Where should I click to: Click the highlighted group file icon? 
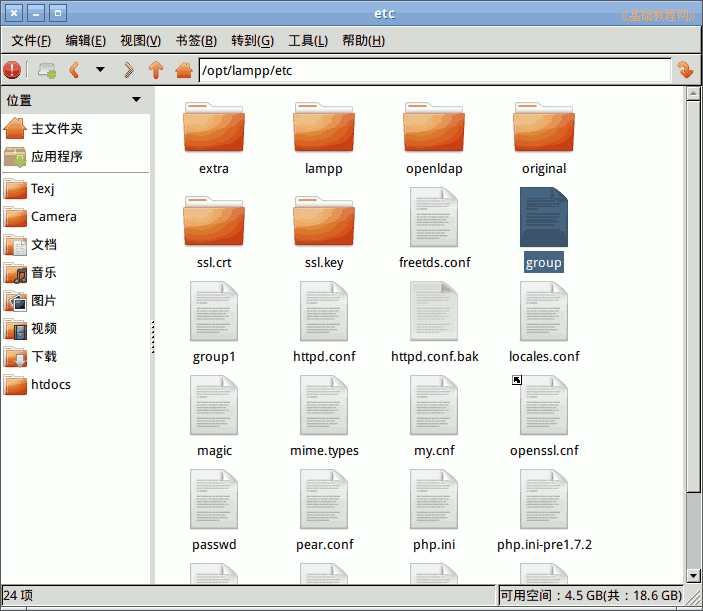(x=544, y=217)
